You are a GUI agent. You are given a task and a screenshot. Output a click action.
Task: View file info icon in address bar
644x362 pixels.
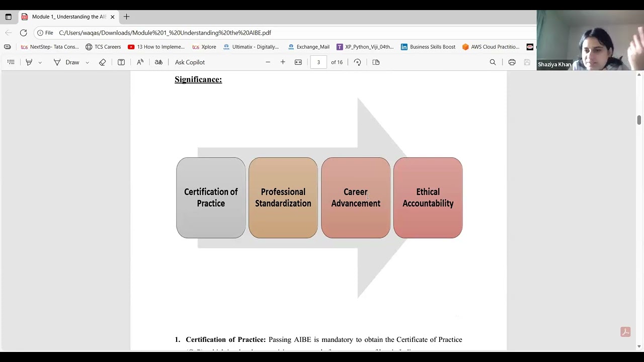coord(40,33)
